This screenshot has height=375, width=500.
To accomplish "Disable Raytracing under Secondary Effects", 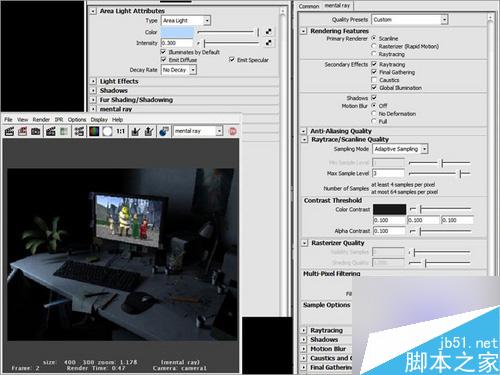I will click(x=374, y=64).
